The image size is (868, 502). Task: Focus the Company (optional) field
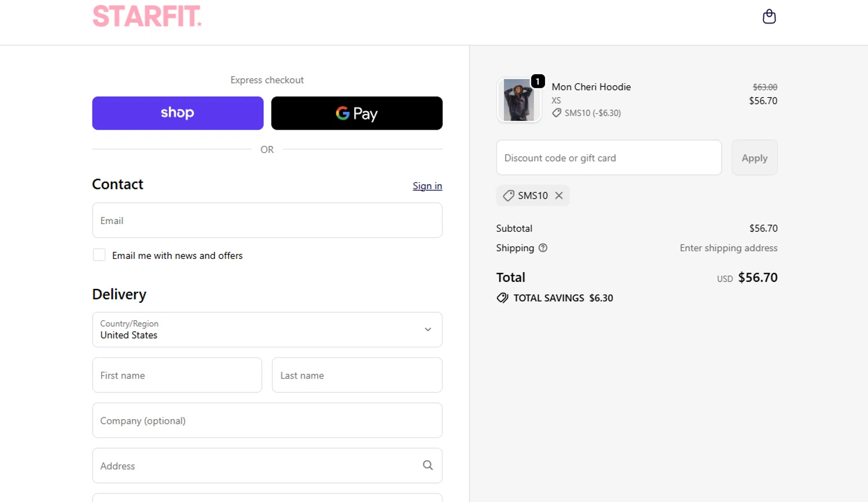pos(267,420)
